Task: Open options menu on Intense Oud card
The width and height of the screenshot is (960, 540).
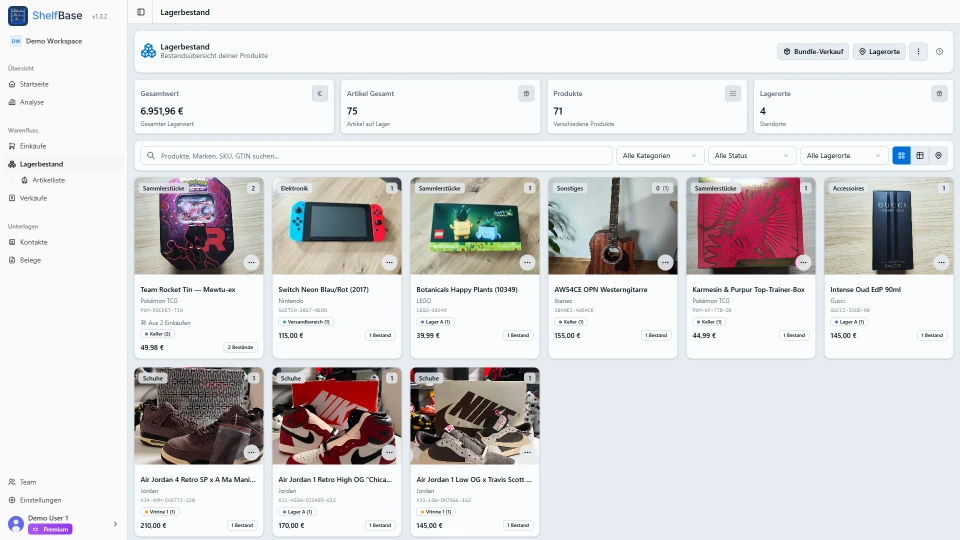Action: tap(941, 262)
